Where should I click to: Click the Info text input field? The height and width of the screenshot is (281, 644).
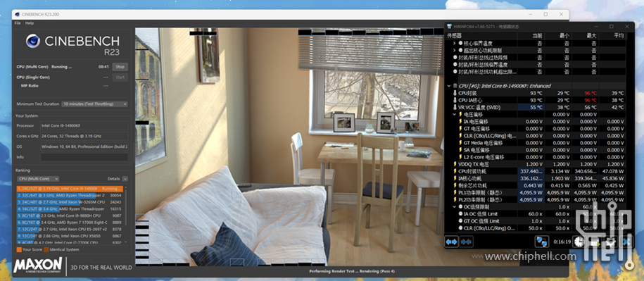84,157
